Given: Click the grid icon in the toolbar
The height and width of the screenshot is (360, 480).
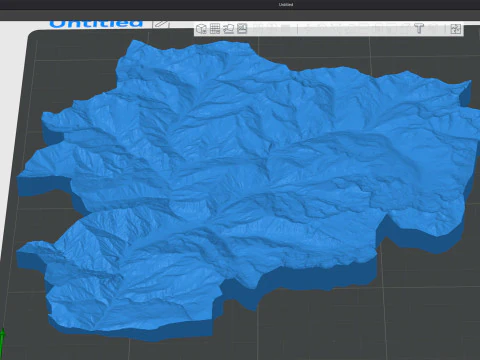Looking at the screenshot, I should pos(215,29).
